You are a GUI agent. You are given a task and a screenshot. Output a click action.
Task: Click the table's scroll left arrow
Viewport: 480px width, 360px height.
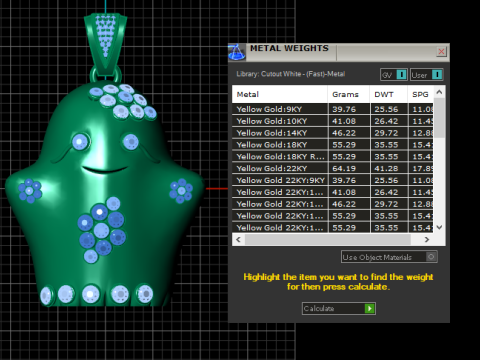[238, 239]
